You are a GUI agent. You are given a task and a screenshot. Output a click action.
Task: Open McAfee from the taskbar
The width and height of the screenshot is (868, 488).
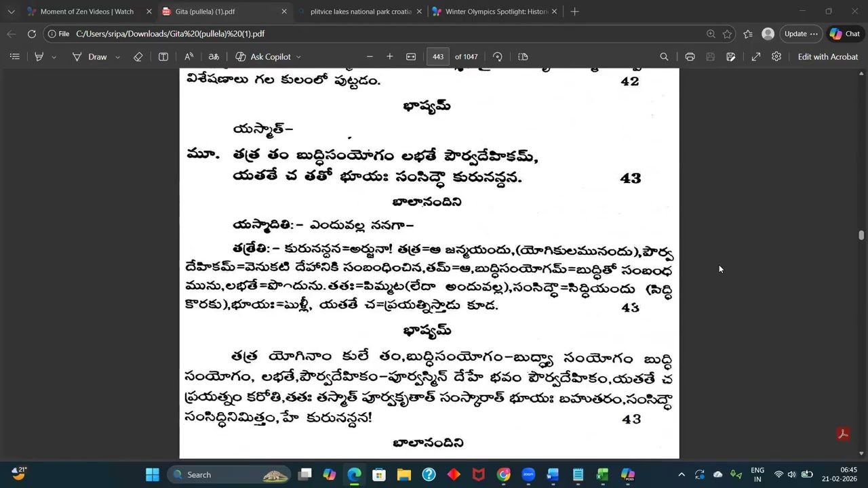click(479, 474)
